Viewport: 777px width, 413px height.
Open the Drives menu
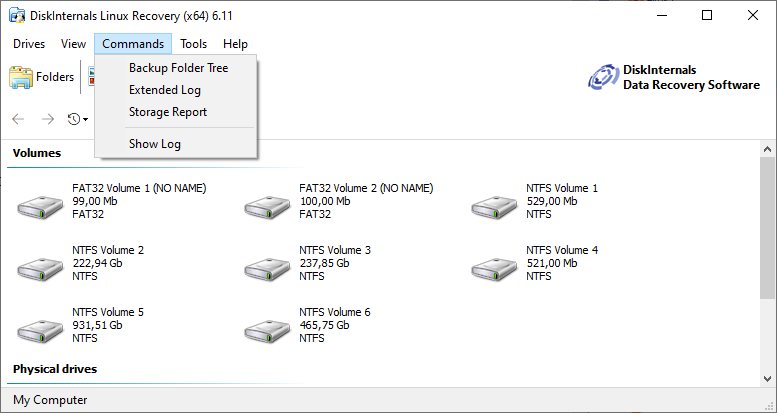point(29,44)
